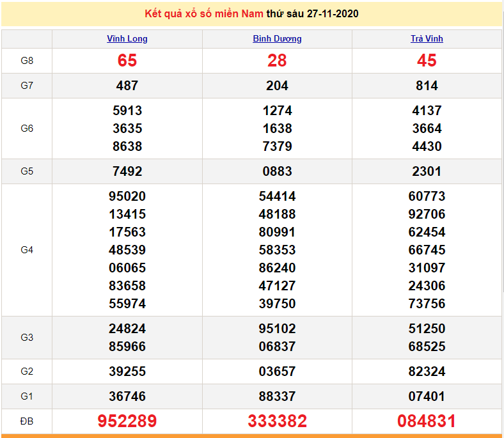Select Trà Vinh G8 result 45
504x438 pixels.
click(427, 61)
